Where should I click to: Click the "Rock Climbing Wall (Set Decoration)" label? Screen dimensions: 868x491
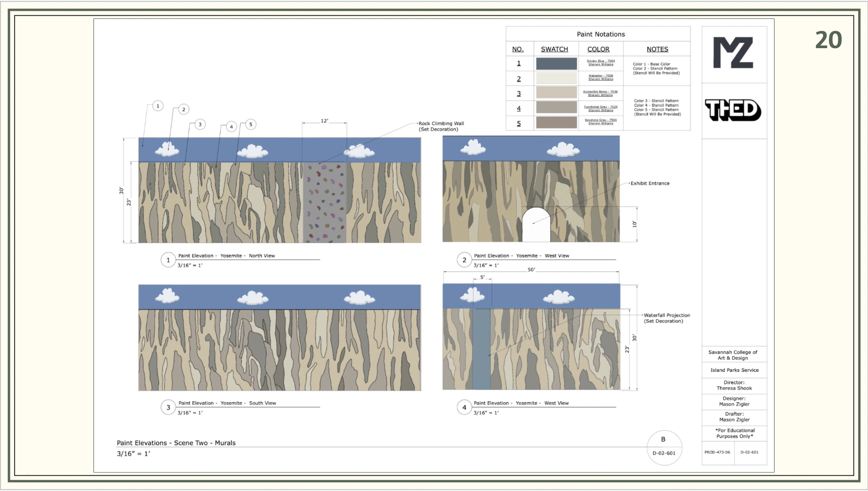pos(442,126)
